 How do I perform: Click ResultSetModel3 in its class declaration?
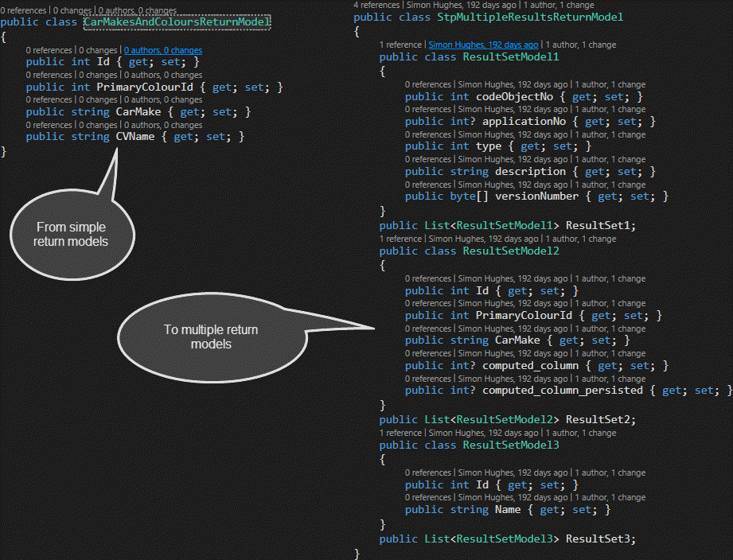(511, 445)
